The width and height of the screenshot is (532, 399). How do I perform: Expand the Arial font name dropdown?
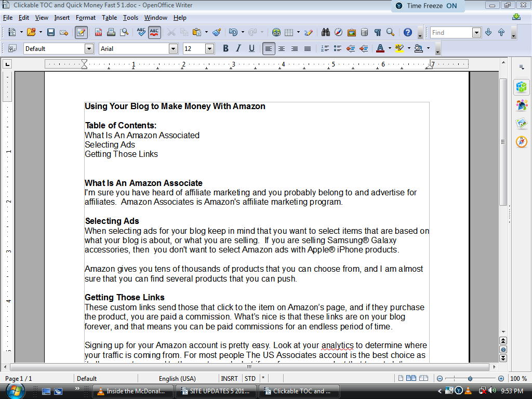pos(174,48)
